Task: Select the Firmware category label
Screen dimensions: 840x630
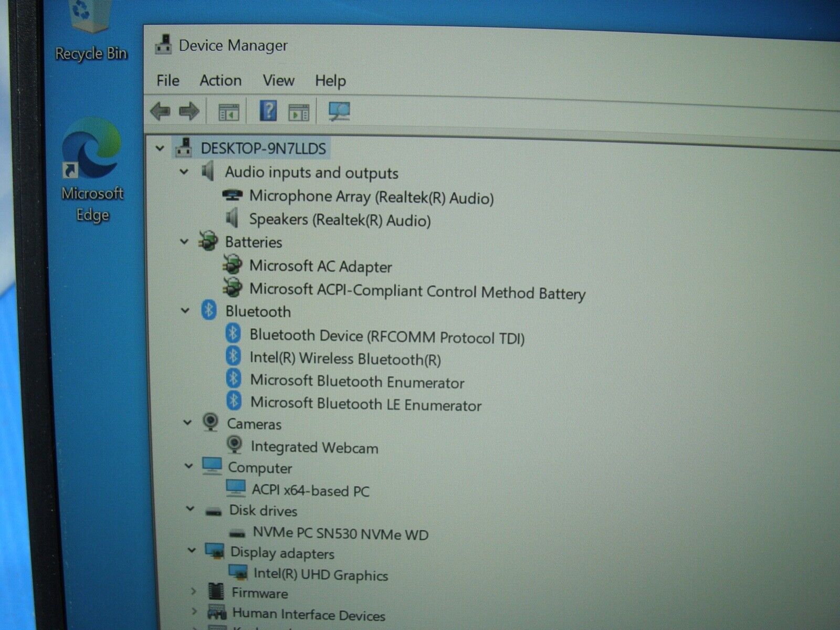Action: pyautogui.click(x=260, y=593)
